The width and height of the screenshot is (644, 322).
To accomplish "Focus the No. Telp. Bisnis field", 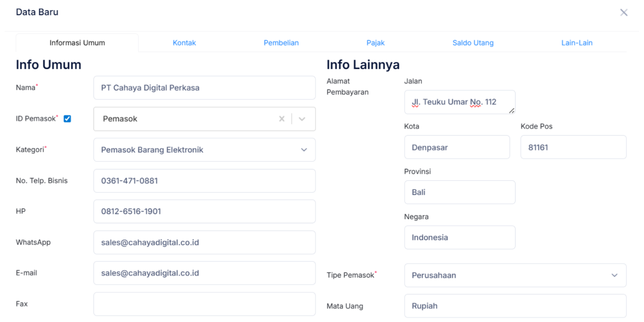I will click(x=204, y=181).
